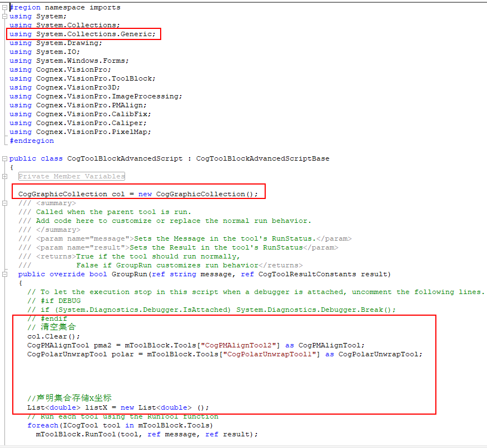The image size is (487, 448).
Task: Click the 'using Cognex.VisionPro.ImageProcessing;' line
Action: point(96,96)
